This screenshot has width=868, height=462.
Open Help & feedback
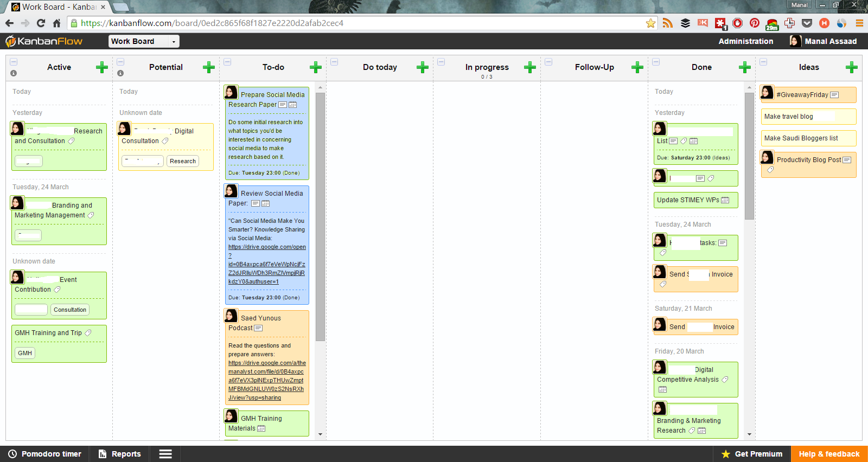829,454
